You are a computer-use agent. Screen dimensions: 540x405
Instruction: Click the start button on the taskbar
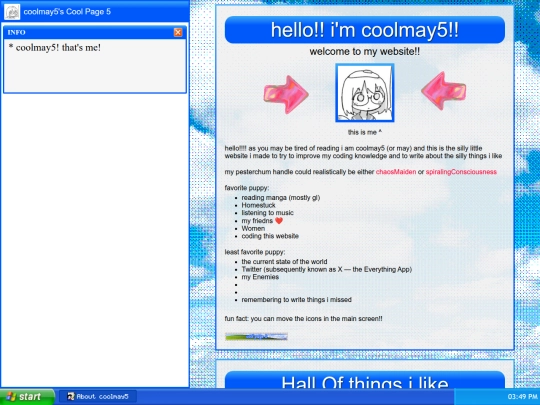point(27,397)
